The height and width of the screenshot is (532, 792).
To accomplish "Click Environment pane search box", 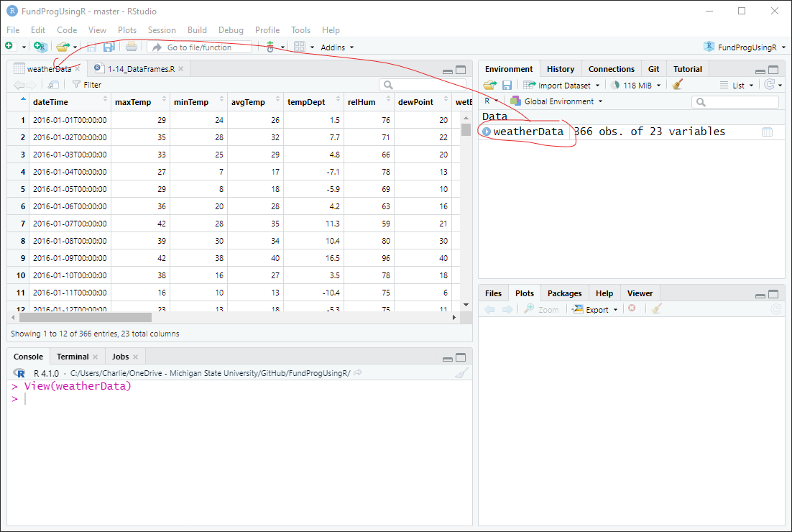I will coord(735,102).
